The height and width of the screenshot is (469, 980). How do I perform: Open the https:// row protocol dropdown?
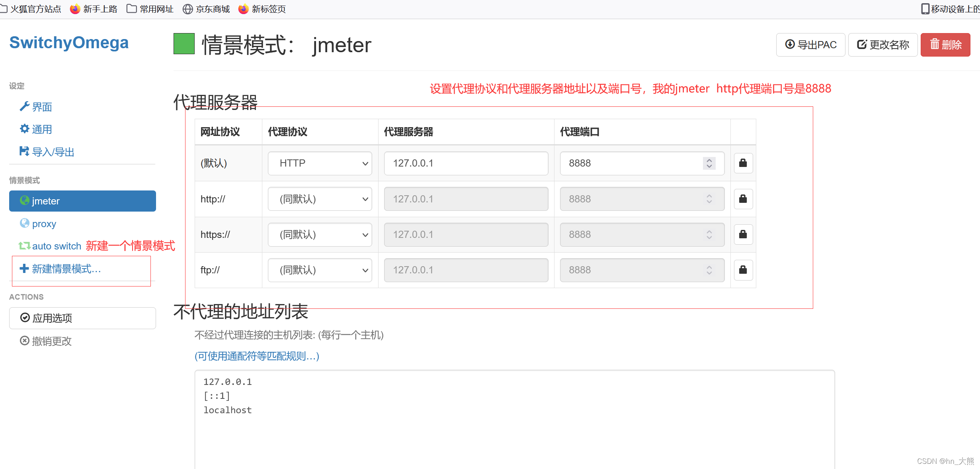320,234
